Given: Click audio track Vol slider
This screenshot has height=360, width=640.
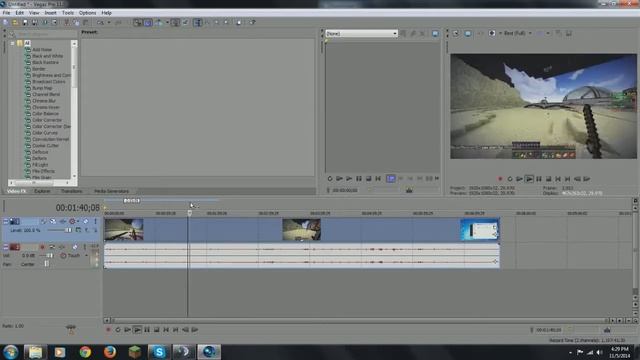Looking at the screenshot, I should [x=47, y=256].
